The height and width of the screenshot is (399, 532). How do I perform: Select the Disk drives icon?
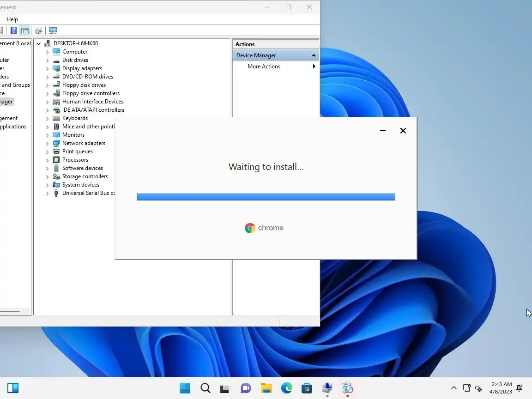[56, 60]
